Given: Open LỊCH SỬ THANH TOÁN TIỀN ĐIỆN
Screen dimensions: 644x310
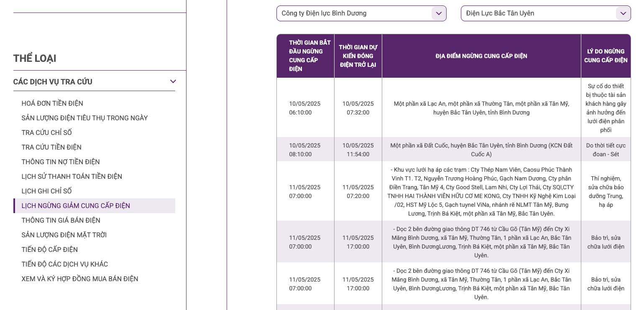Looking at the screenshot, I should pos(72,177).
